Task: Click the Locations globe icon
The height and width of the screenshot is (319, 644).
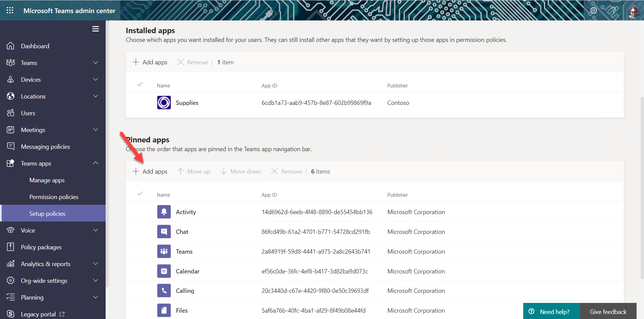Action: [11, 96]
